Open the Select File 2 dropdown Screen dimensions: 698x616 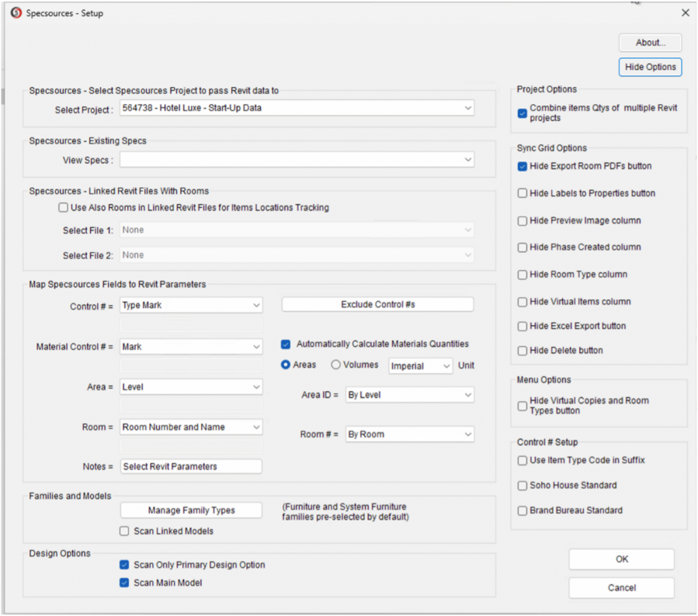(297, 255)
